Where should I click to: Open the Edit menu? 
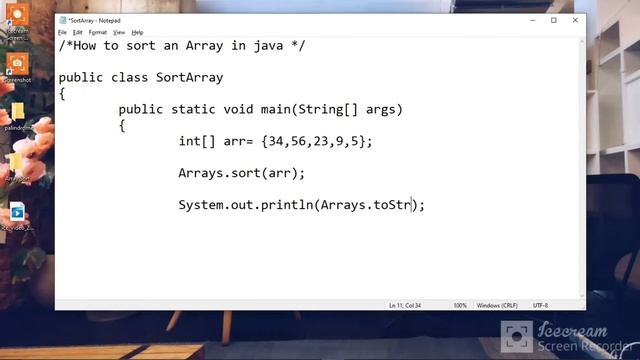78,32
